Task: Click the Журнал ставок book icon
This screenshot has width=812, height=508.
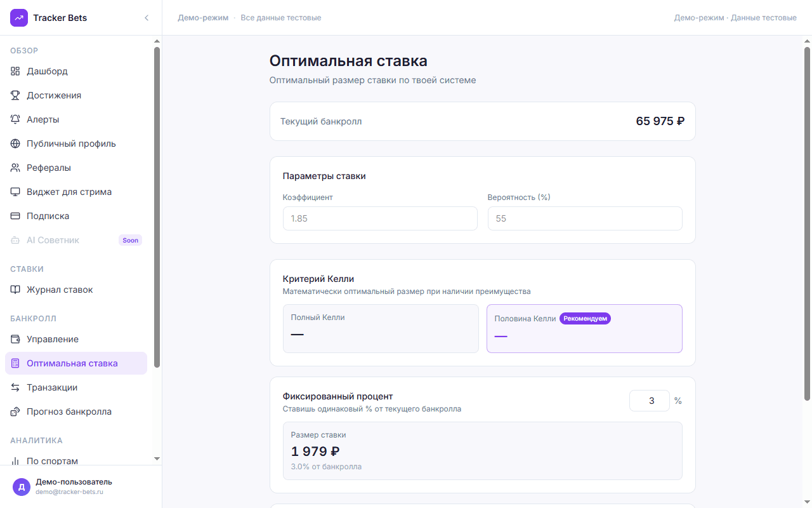Action: pos(15,290)
